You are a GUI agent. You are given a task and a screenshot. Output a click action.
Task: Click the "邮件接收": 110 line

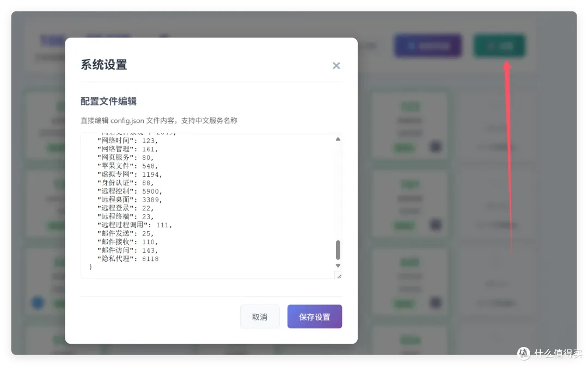tap(128, 241)
